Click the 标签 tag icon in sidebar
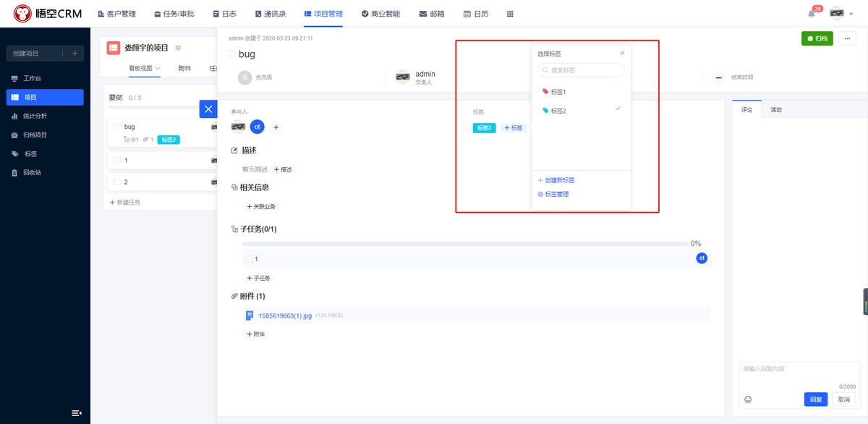This screenshot has height=424, width=868. pyautogui.click(x=16, y=153)
